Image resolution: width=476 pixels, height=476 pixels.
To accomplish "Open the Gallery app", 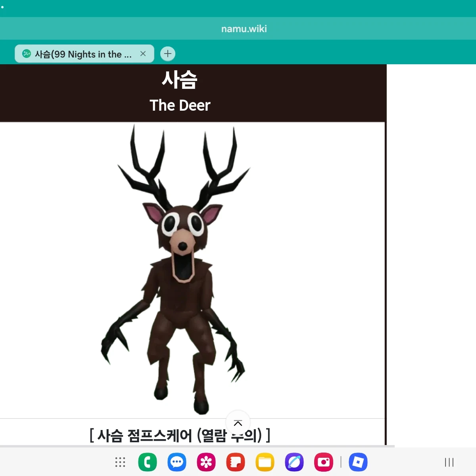I will click(x=206, y=462).
